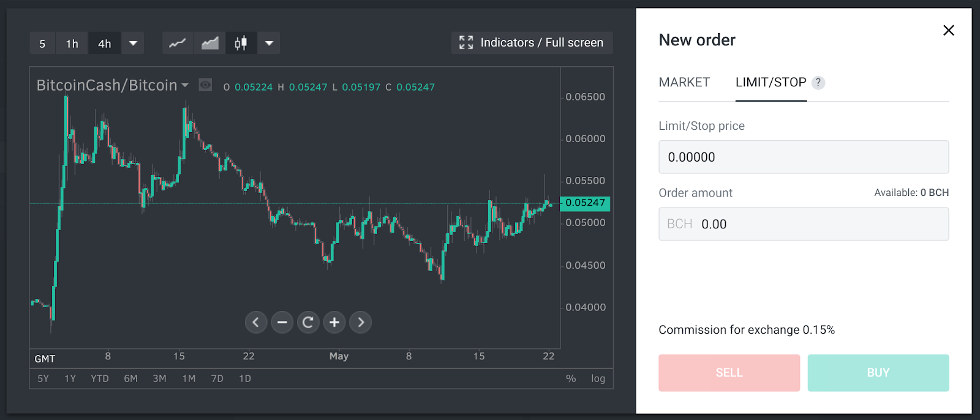Image resolution: width=980 pixels, height=420 pixels.
Task: Select the 4h interval
Action: point(105,43)
